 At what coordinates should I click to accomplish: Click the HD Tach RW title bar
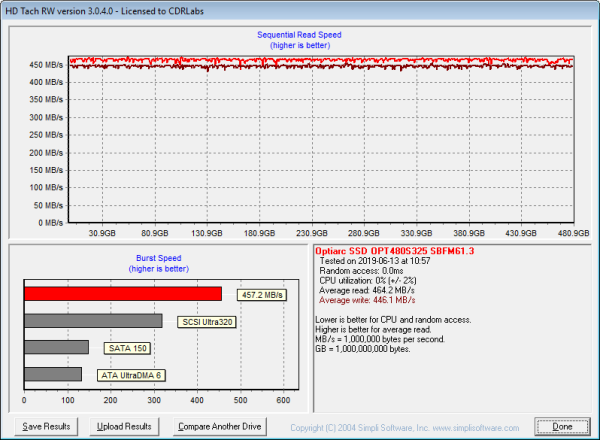coord(300,11)
